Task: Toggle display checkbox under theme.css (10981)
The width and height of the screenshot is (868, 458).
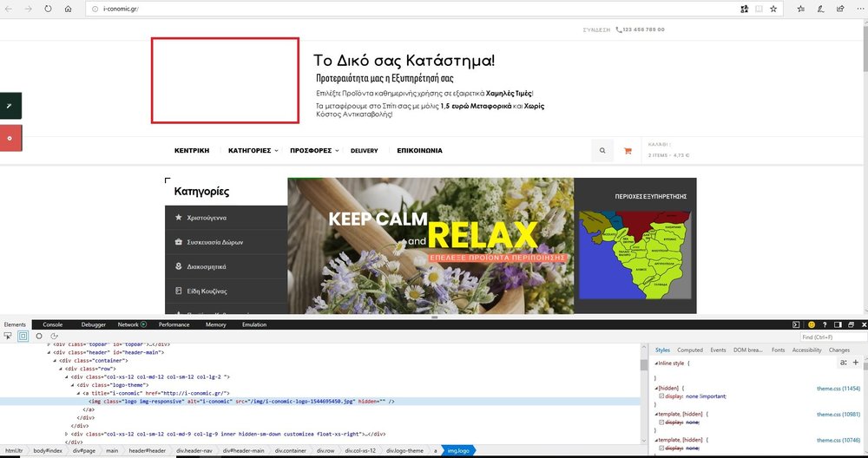Action: tap(661, 422)
